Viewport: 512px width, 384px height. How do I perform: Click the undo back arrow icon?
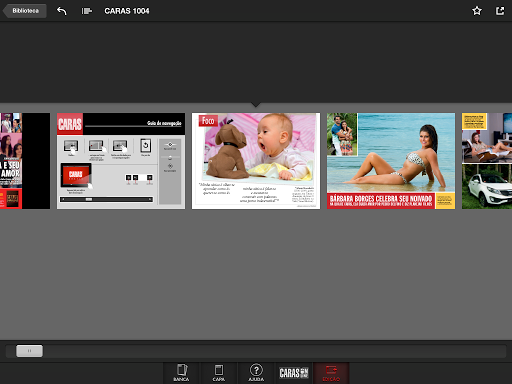pyautogui.click(x=62, y=11)
